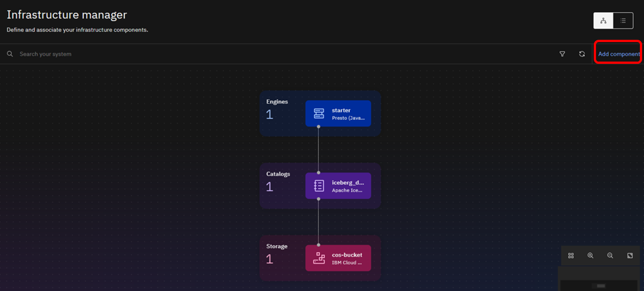Zoom out of the canvas
Viewport: 644px width, 291px height.
click(x=610, y=256)
